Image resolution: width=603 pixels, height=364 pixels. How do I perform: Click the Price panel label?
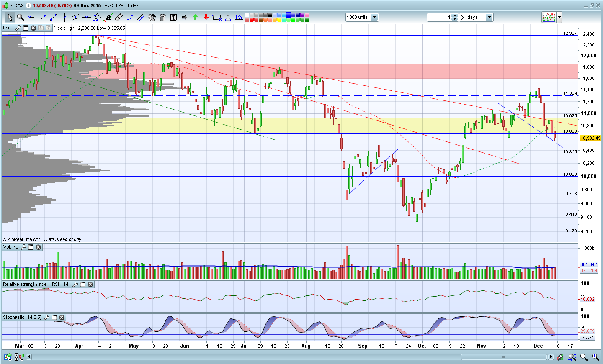[x=8, y=28]
